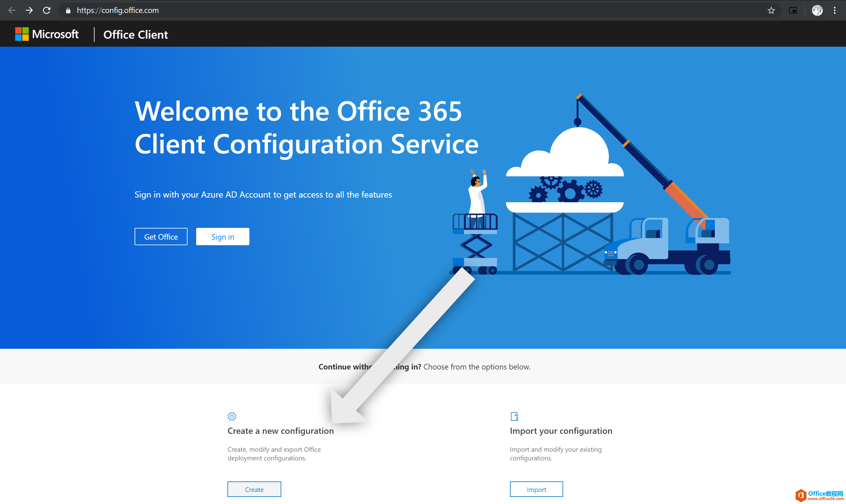Screen dimensions: 846x504
Task: Select the Create a new configuration heading
Action: coord(280,431)
